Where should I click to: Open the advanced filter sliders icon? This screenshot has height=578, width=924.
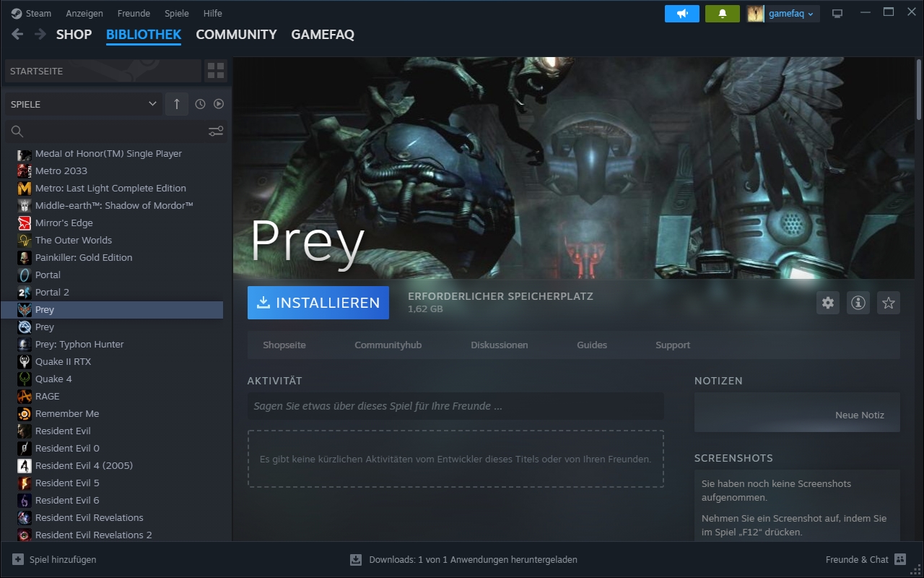(216, 131)
